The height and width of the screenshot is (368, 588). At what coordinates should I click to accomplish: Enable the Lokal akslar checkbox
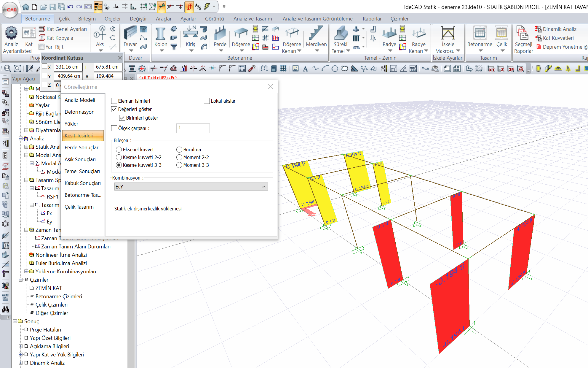(207, 101)
